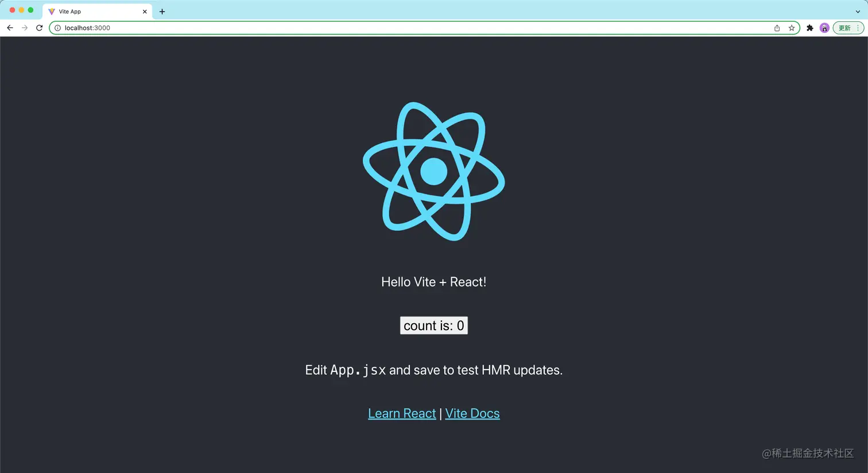Focus the localhost:3000 address bar
Screen dimensions: 868x473
pyautogui.click(x=424, y=28)
